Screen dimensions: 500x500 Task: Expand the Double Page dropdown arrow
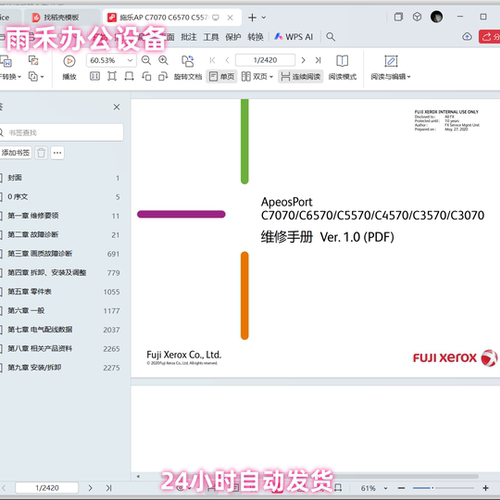coord(271,77)
